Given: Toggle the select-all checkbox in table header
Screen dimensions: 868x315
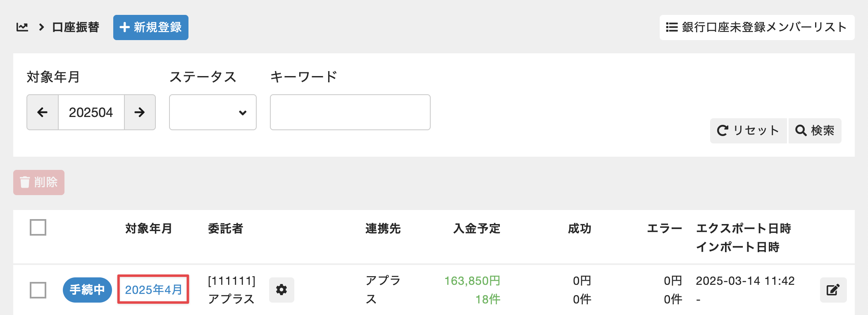Looking at the screenshot, I should point(38,227).
